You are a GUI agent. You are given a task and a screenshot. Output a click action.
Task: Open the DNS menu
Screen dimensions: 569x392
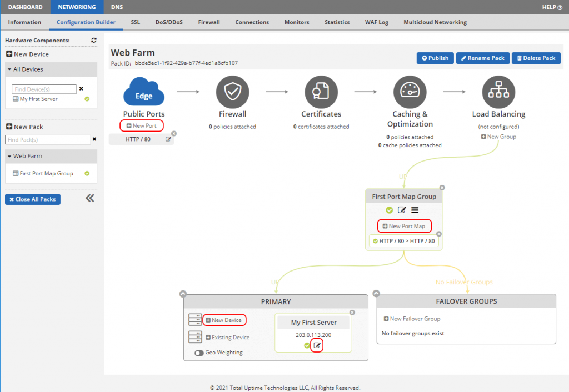point(117,7)
